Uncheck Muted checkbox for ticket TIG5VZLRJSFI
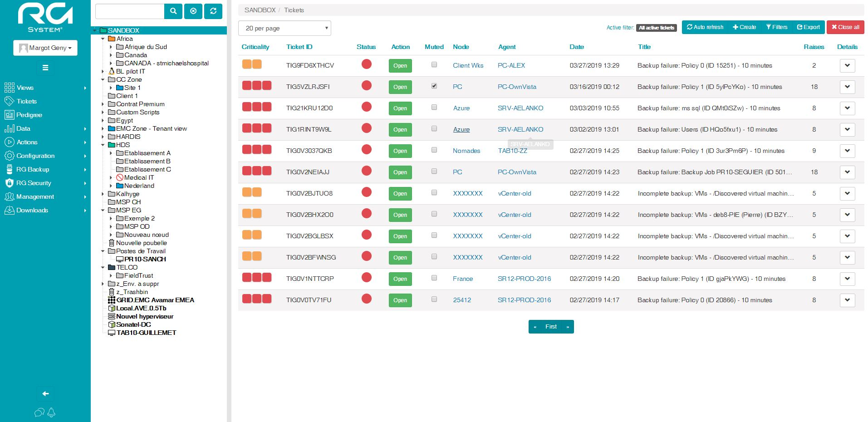The width and height of the screenshot is (868, 422). pyautogui.click(x=434, y=86)
